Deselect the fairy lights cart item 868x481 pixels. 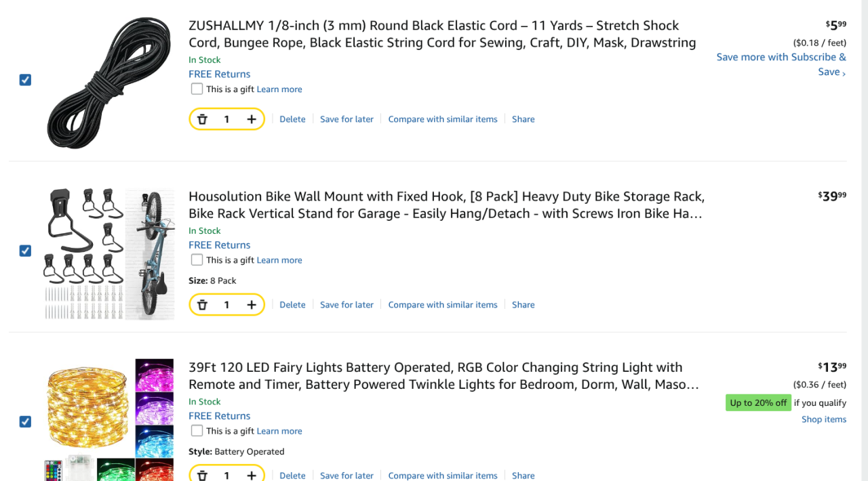[25, 421]
